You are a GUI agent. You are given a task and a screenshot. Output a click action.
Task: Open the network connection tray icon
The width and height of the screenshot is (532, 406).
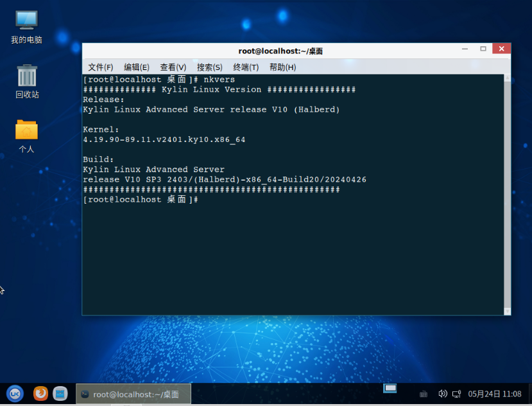pos(457,394)
